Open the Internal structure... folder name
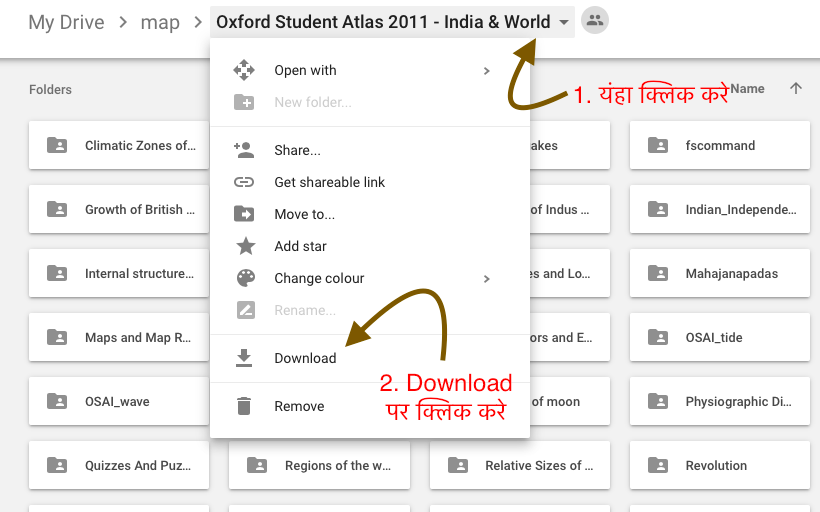This screenshot has width=820, height=512. tap(139, 274)
